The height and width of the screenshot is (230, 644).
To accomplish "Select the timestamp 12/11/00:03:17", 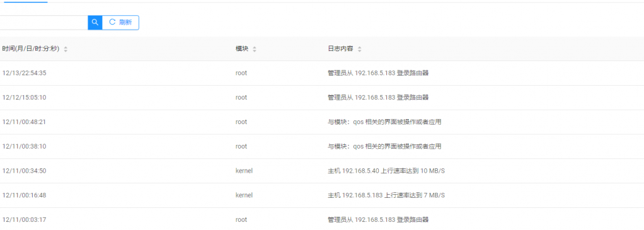I will click(x=24, y=220).
